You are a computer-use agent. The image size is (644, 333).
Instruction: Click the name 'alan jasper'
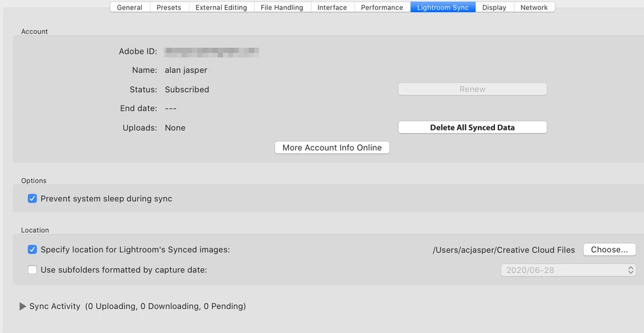[x=186, y=70]
